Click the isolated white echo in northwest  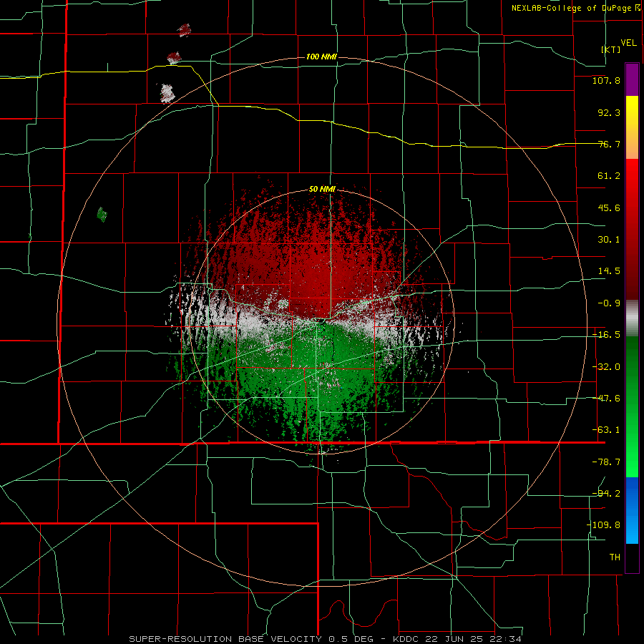pos(167,93)
